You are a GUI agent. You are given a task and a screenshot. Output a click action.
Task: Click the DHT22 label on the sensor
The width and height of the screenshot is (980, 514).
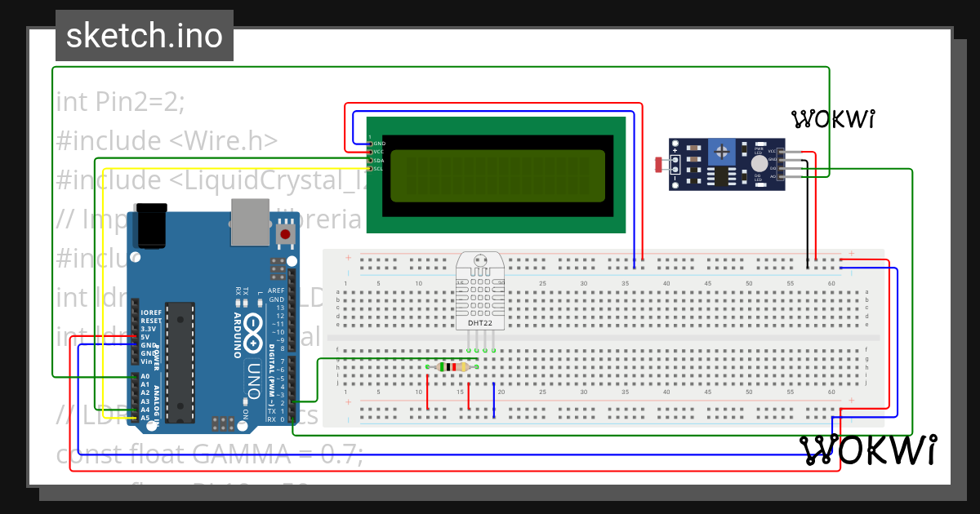pyautogui.click(x=480, y=324)
